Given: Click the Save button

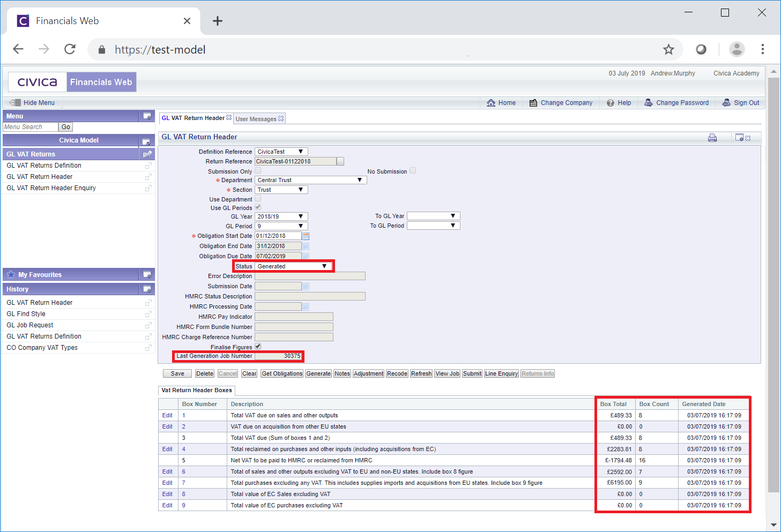Looking at the screenshot, I should pos(177,373).
